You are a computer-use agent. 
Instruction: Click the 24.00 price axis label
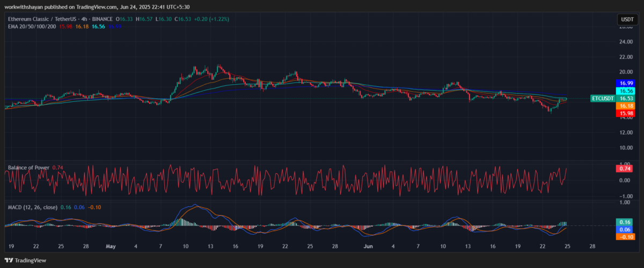(626, 42)
